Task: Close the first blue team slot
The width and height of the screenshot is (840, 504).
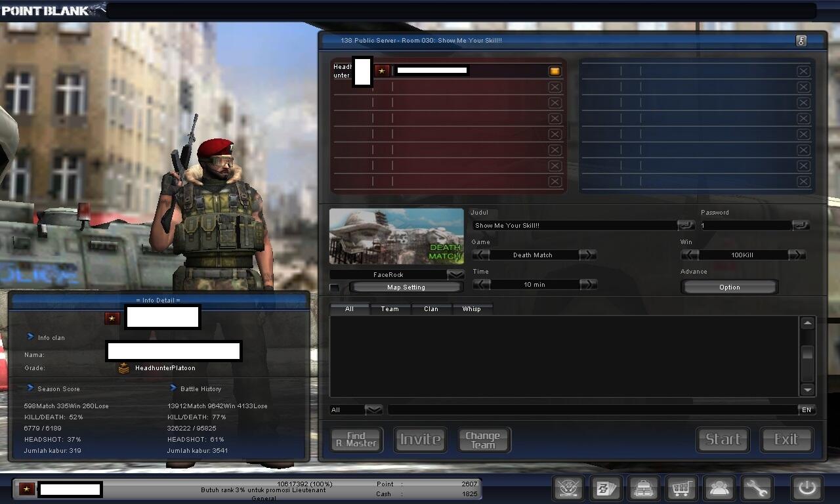Action: (x=803, y=71)
